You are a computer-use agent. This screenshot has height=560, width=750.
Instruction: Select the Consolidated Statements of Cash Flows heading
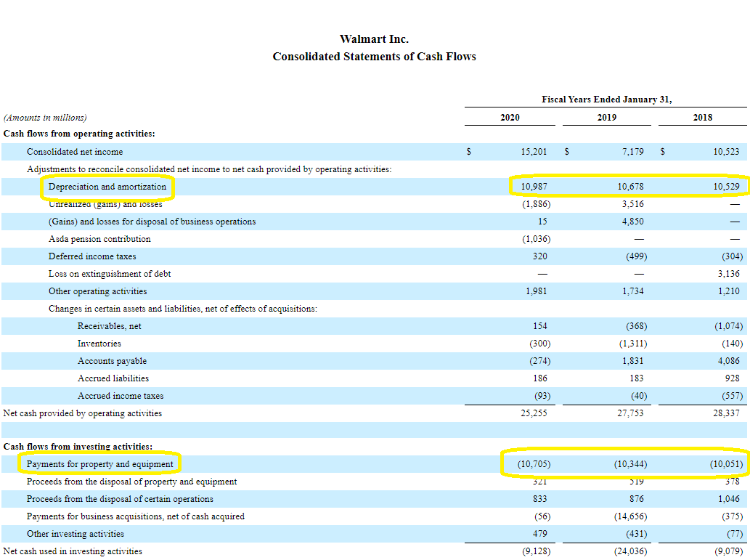pyautogui.click(x=374, y=57)
